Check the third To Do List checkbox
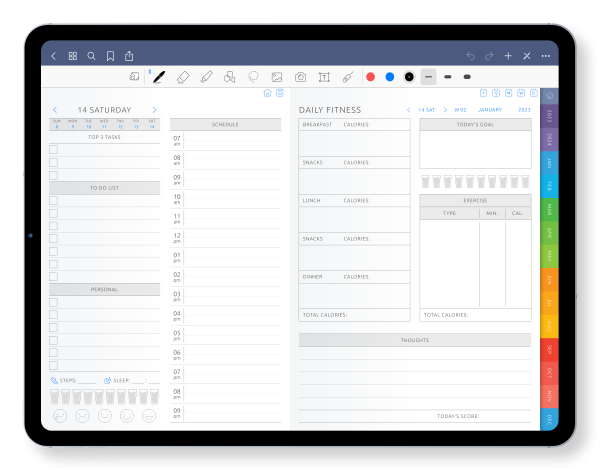600x470 pixels. tap(54, 226)
